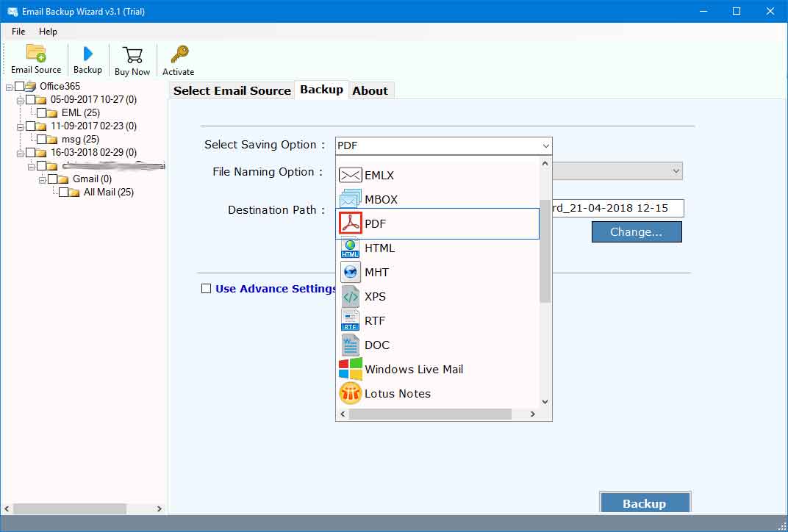Click dropdown list scroll down arrow
This screenshot has height=532, width=788.
[545, 402]
